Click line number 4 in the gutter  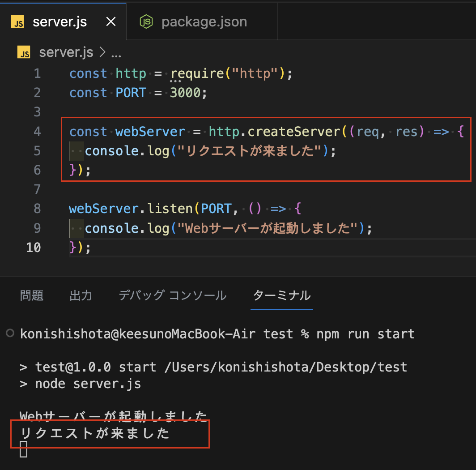(37, 131)
